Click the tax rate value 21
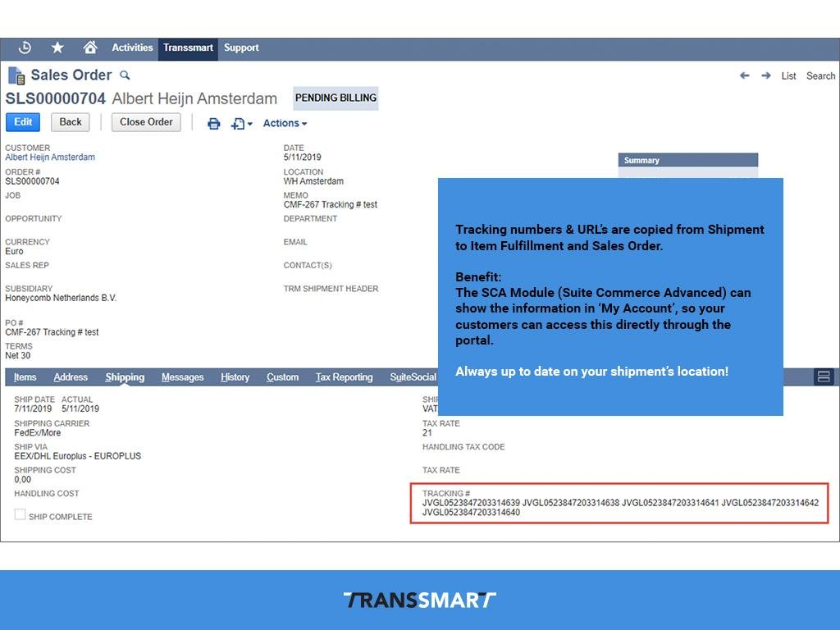This screenshot has height=630, width=840. pos(427,432)
